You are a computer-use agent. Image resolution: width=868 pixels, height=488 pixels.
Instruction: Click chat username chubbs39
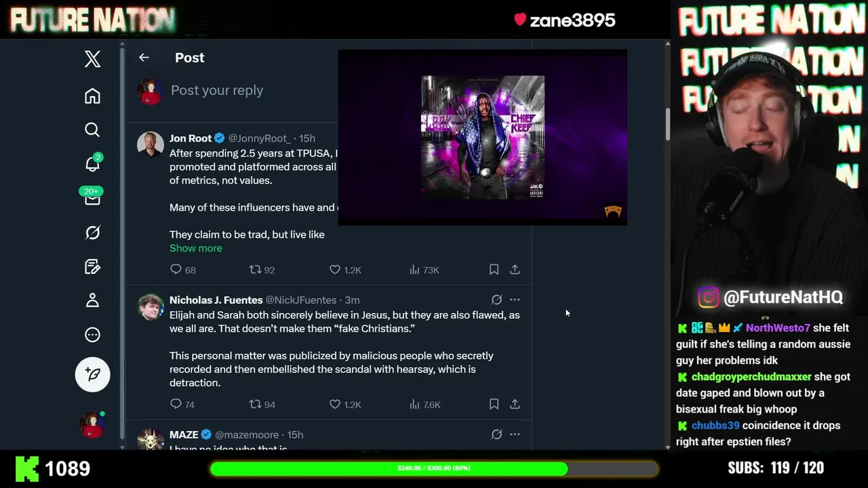click(715, 426)
